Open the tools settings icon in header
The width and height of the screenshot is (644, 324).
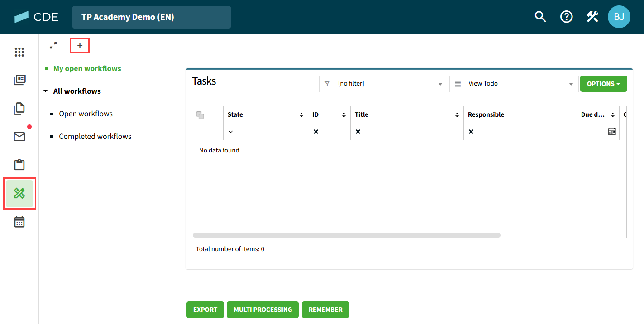click(592, 17)
